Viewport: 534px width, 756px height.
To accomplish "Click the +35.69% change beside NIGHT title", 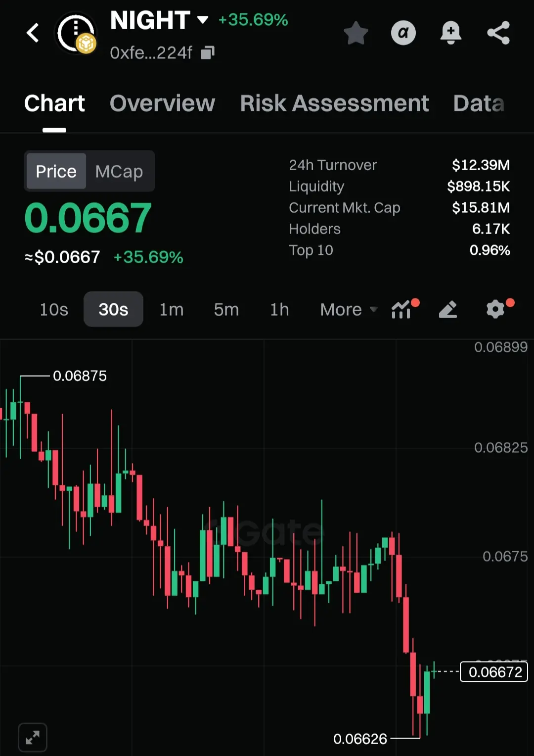I will point(253,20).
